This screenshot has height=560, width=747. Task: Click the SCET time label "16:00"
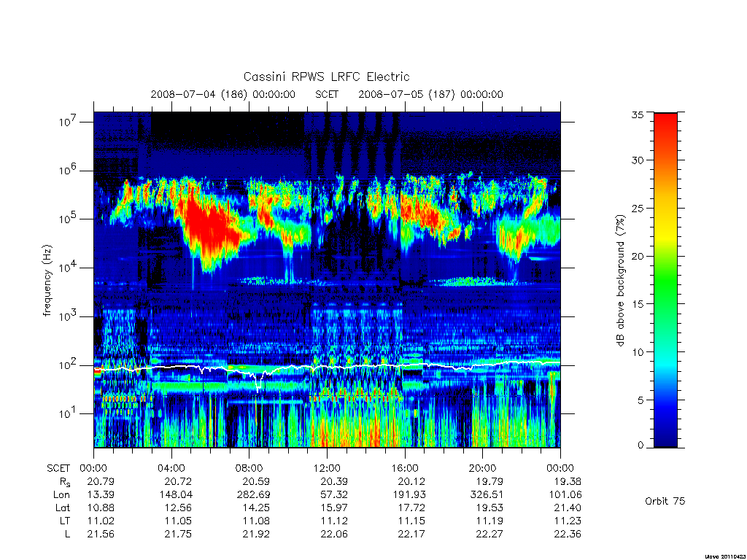(x=404, y=468)
